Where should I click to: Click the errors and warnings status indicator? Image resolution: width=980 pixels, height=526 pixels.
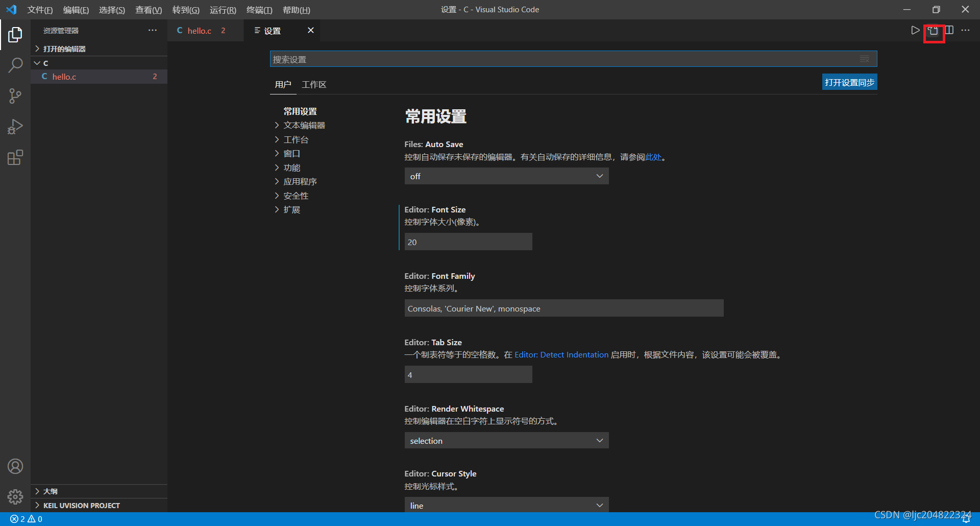tap(27, 519)
